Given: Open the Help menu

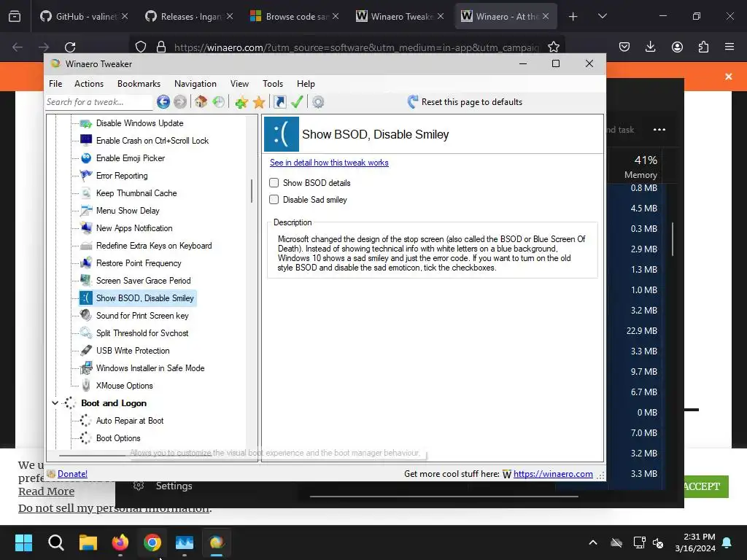Looking at the screenshot, I should click(x=306, y=84).
